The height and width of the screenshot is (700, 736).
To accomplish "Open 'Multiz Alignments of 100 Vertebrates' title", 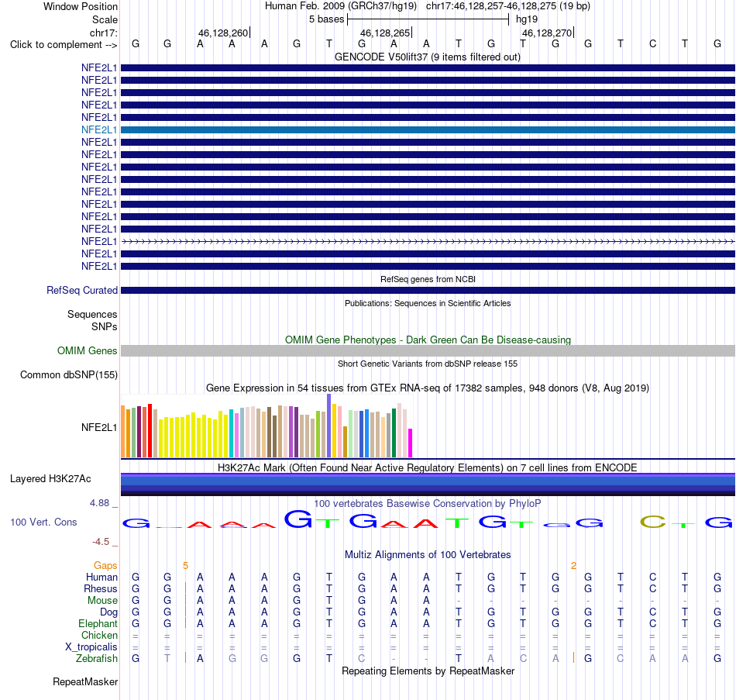I will [x=428, y=555].
